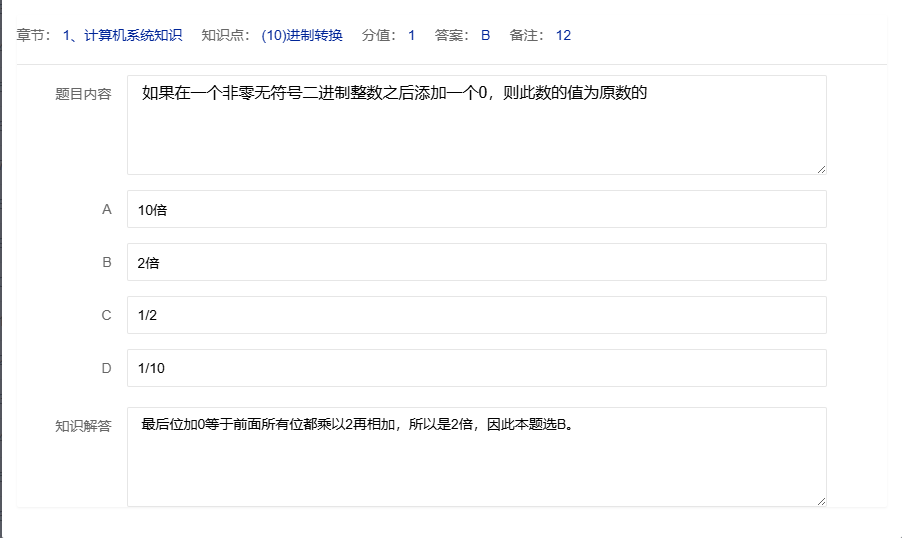Click the knowledge point (10)进制转换

[x=301, y=36]
